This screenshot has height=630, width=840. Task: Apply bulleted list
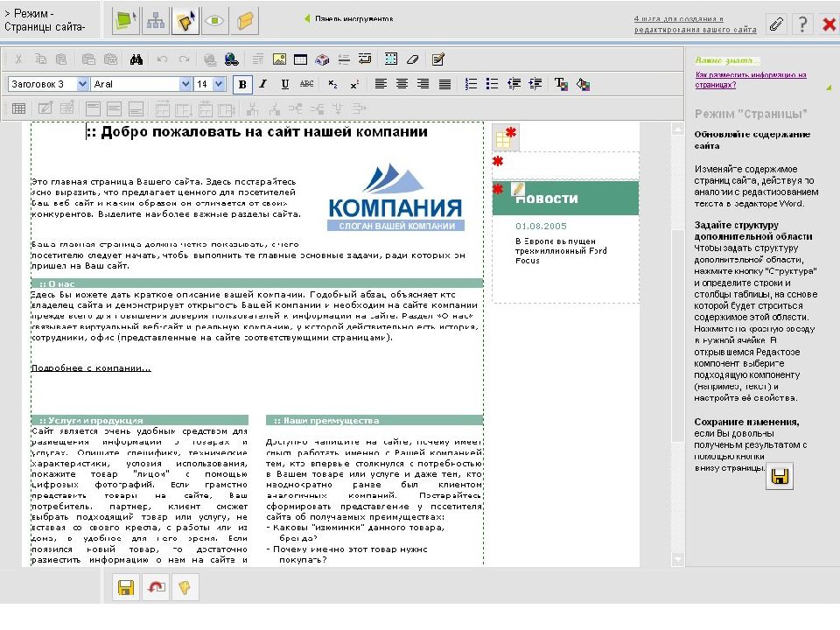492,84
